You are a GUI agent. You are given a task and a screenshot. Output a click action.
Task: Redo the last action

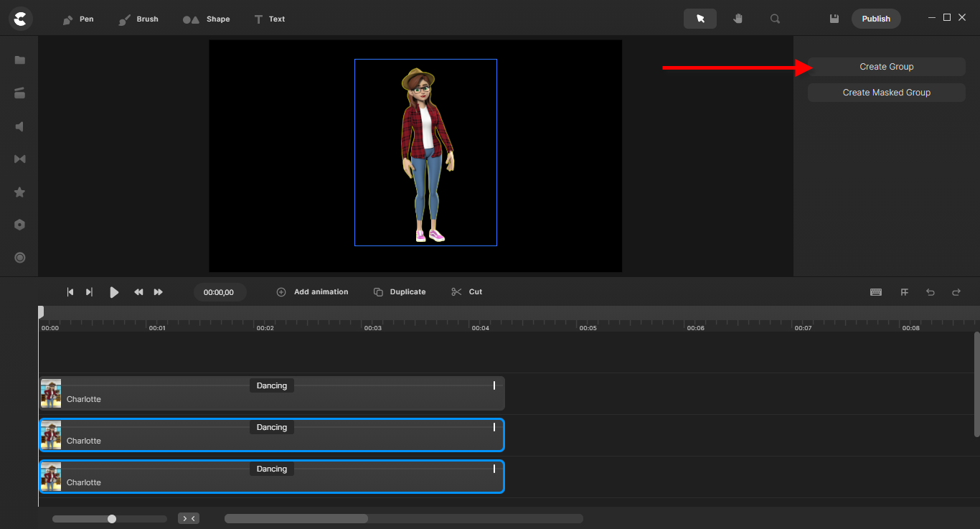tap(956, 292)
